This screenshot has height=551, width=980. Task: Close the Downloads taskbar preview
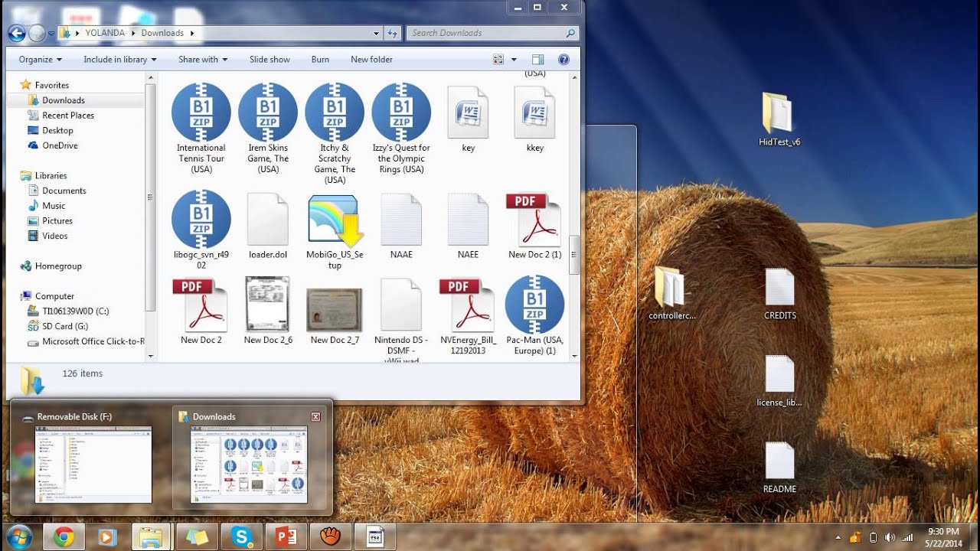click(x=315, y=416)
